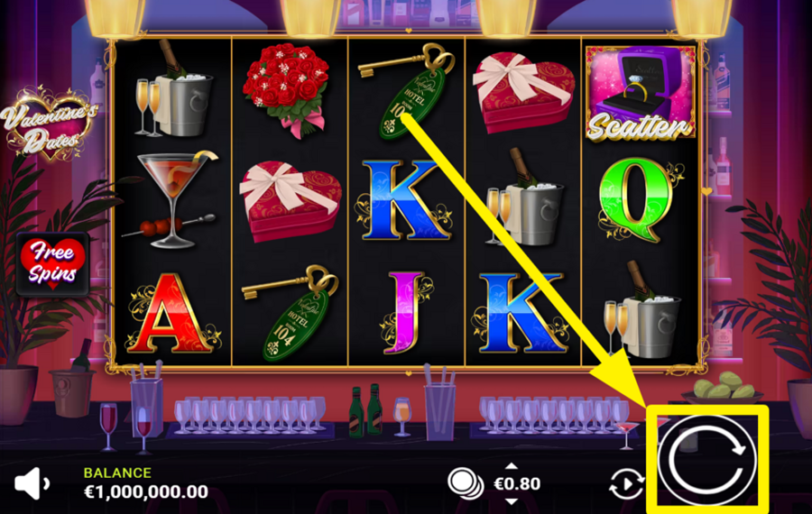This screenshot has width=812, height=514.
Task: Select the Scatter ring box symbol
Action: pos(640,93)
